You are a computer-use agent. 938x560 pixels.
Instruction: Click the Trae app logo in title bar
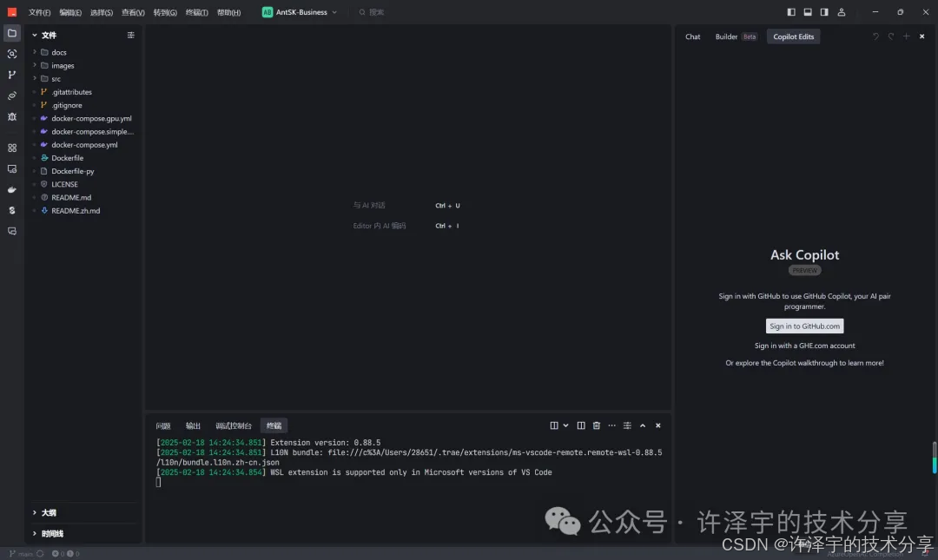click(x=12, y=12)
